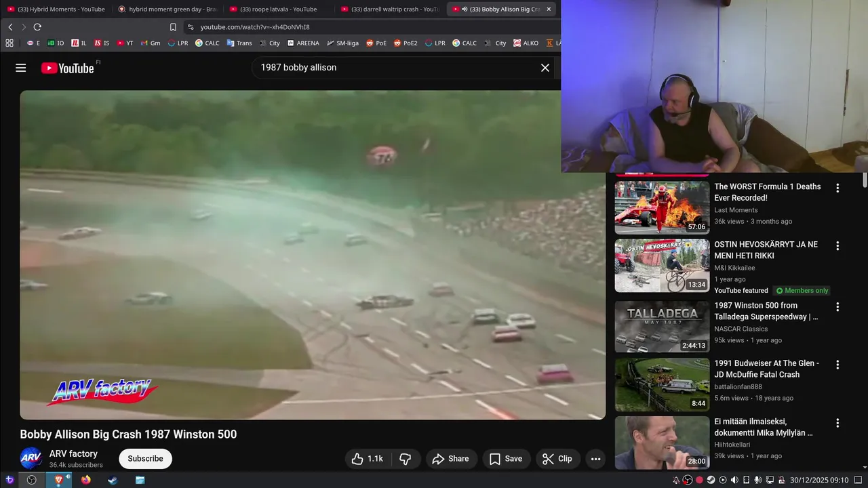The image size is (868, 488).
Task: Open the YT bookmark
Action: click(x=125, y=43)
